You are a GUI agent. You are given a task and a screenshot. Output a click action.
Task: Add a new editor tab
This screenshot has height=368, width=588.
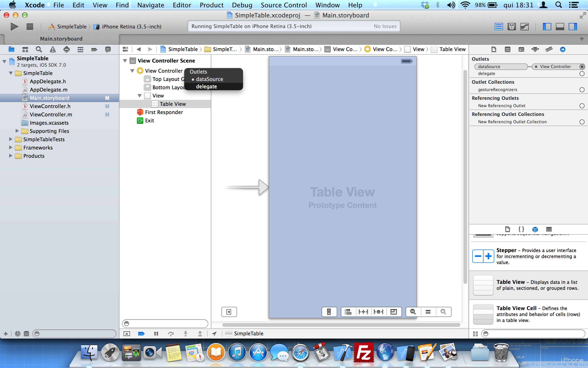(x=581, y=39)
